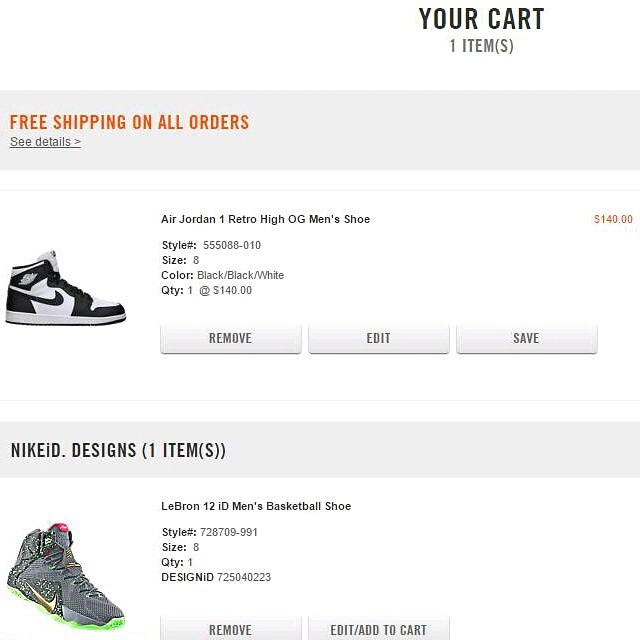Click the YOUR CART heading
This screenshot has width=640, height=640.
tap(481, 19)
